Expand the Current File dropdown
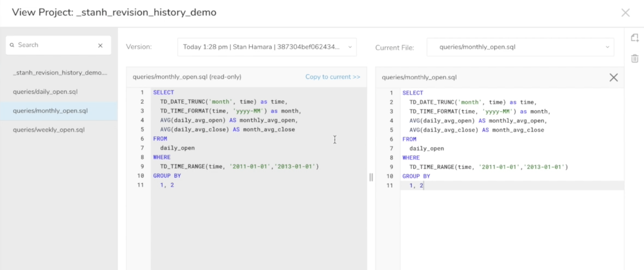 point(520,47)
